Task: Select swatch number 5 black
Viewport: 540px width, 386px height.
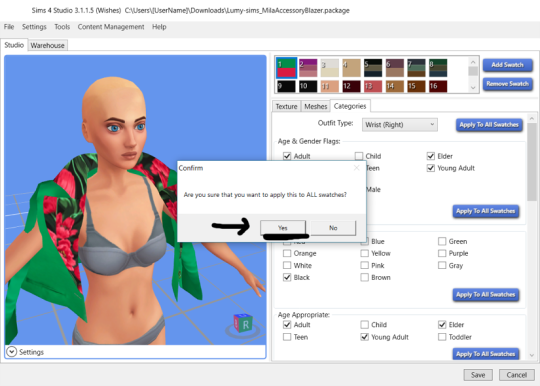Action: coord(373,68)
